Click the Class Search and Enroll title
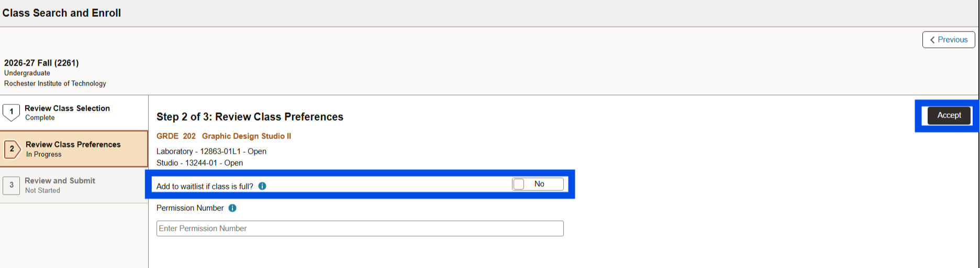980x268 pixels. click(x=62, y=13)
